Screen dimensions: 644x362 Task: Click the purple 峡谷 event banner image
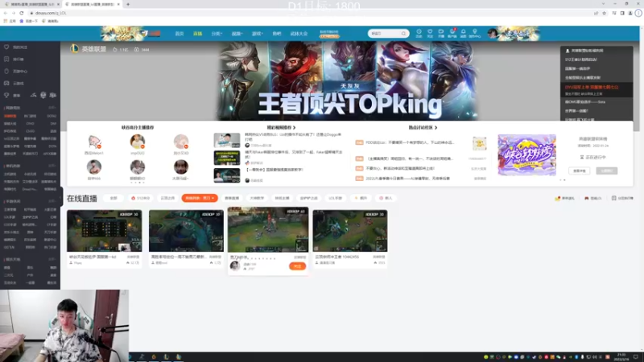527,155
